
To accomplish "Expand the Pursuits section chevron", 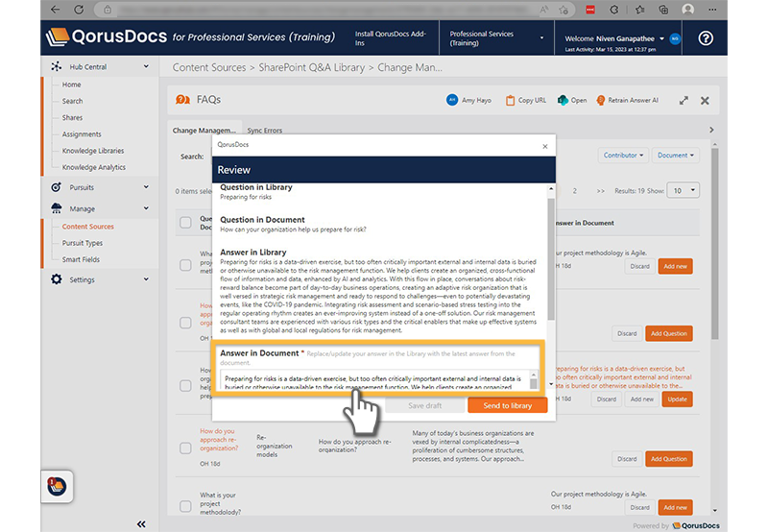I will pos(146,186).
